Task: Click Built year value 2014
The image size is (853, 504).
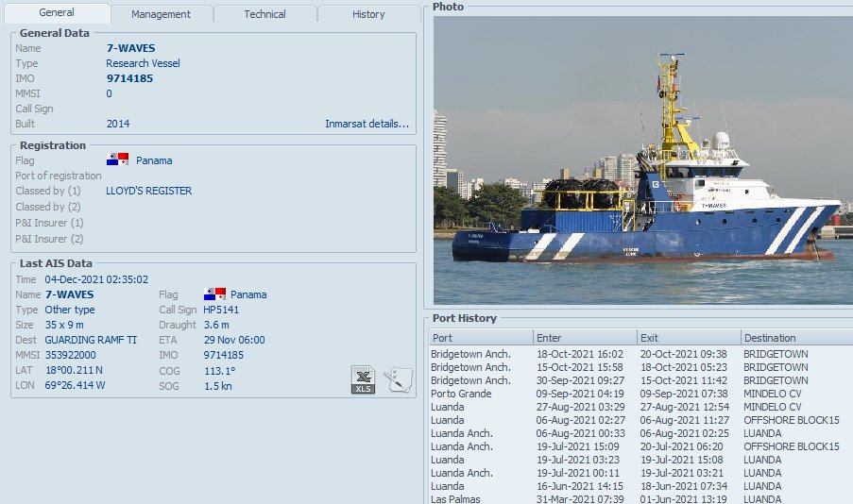Action: [118, 124]
